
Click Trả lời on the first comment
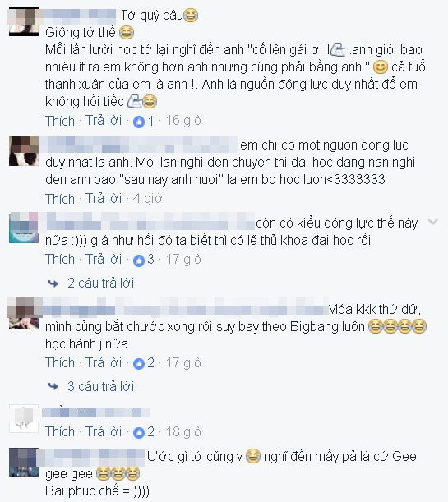coord(104,121)
